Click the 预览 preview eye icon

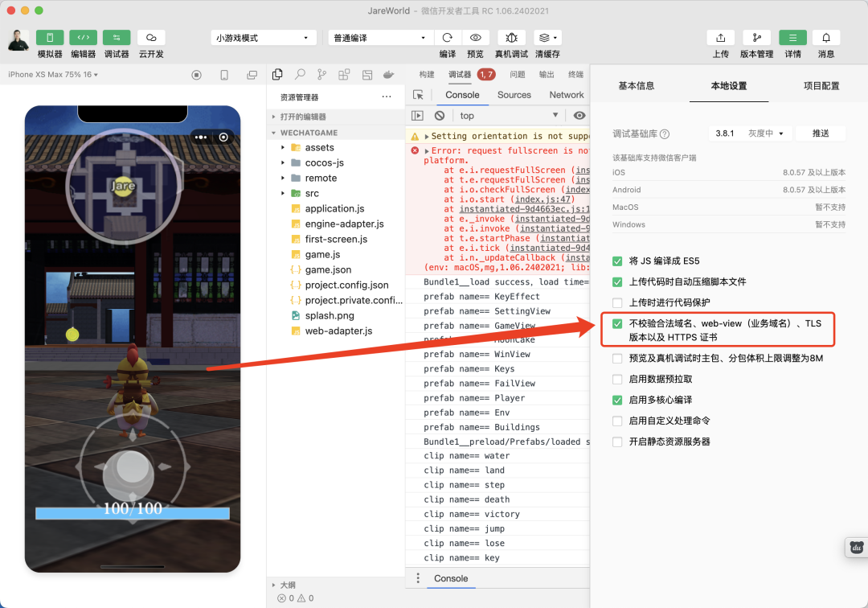475,38
